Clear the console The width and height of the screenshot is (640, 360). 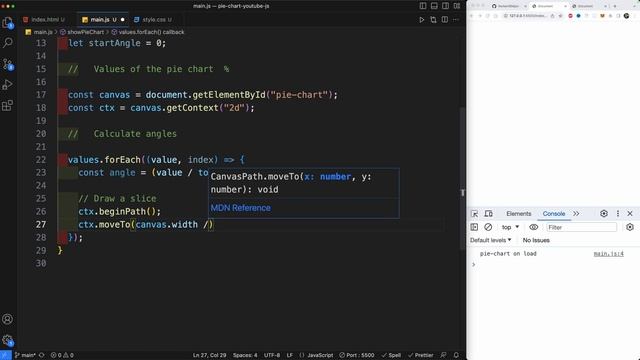click(x=488, y=227)
